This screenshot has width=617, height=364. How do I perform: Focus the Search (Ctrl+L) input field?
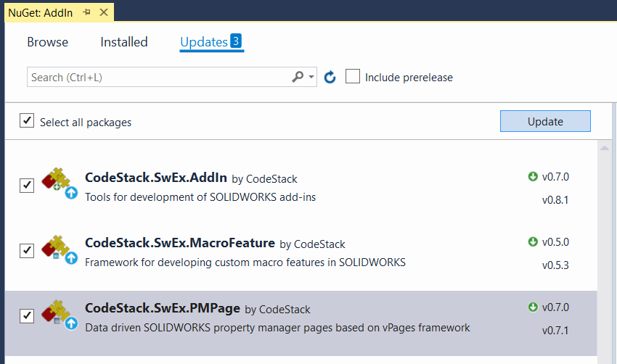(x=160, y=77)
